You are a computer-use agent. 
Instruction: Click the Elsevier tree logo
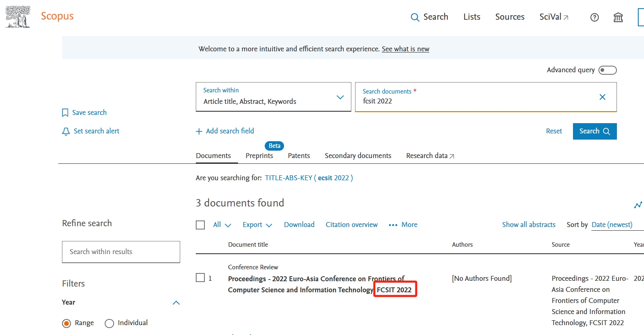[x=18, y=17]
